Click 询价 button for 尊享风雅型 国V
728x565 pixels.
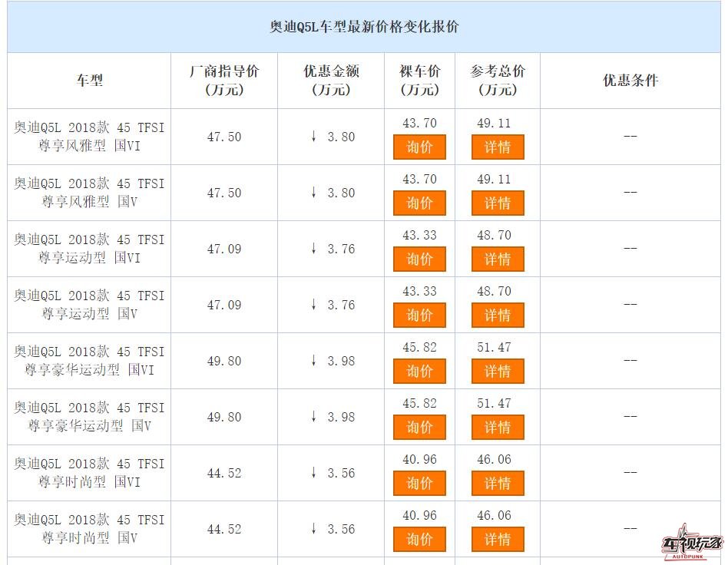point(419,203)
